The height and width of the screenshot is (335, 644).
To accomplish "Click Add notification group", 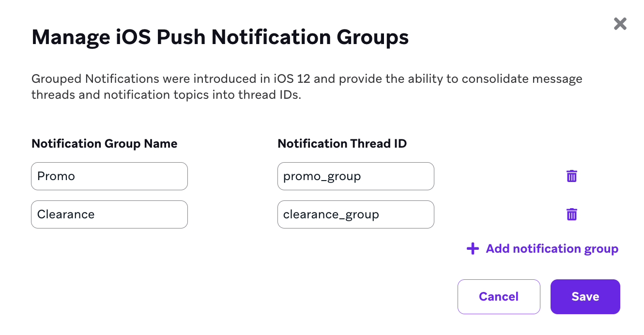I will tap(552, 248).
